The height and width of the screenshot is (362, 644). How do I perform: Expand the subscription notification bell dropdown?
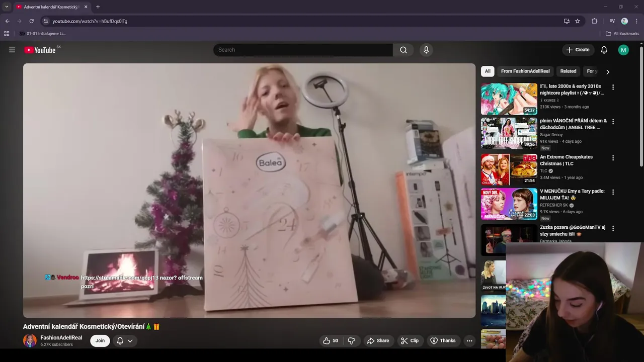click(125, 341)
